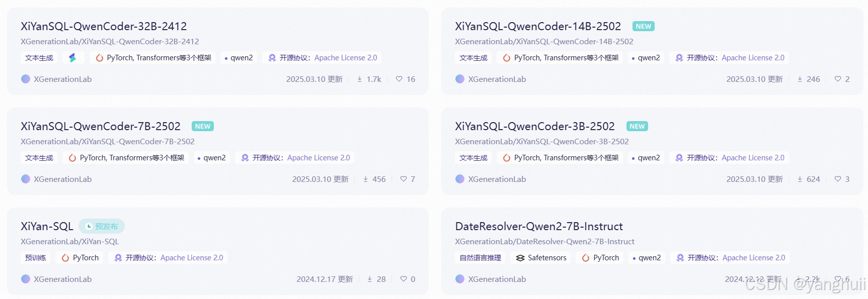Click the heart icon on 3B-2502 card
Screen dimensions: 868x299
838,179
